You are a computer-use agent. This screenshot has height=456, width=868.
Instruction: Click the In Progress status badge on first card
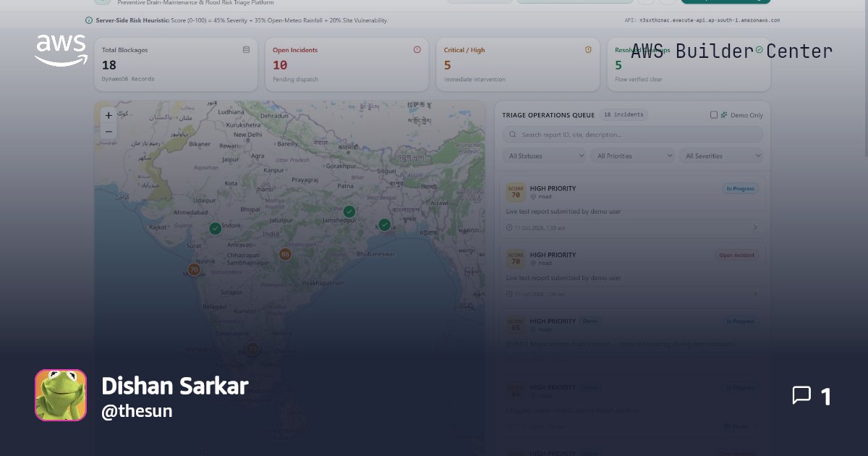[x=741, y=189]
